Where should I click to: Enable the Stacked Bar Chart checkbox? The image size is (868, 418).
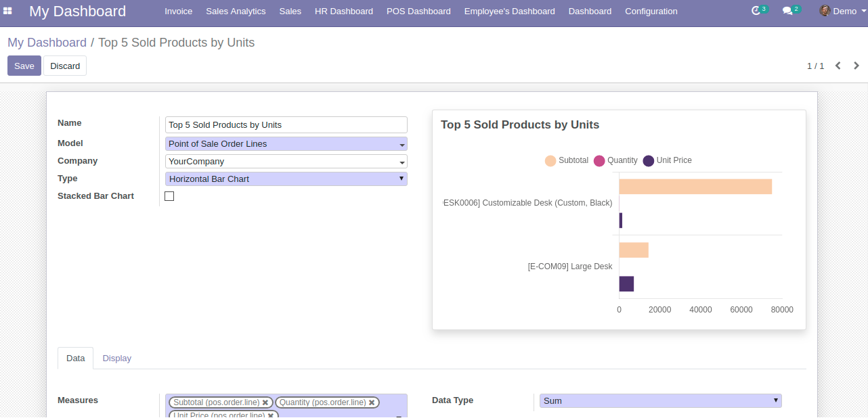tap(169, 196)
